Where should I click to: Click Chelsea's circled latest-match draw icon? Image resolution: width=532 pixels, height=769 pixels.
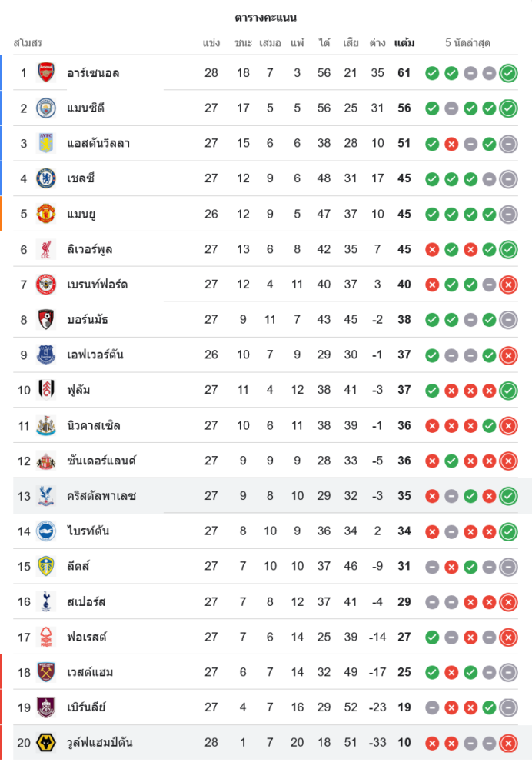(508, 178)
